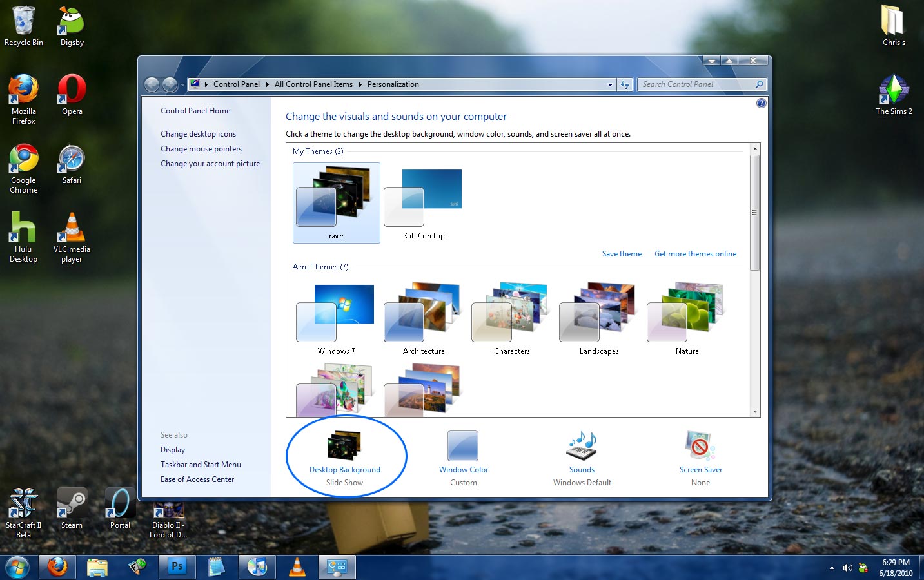
Task: Click the search magnifier icon
Action: (x=759, y=84)
